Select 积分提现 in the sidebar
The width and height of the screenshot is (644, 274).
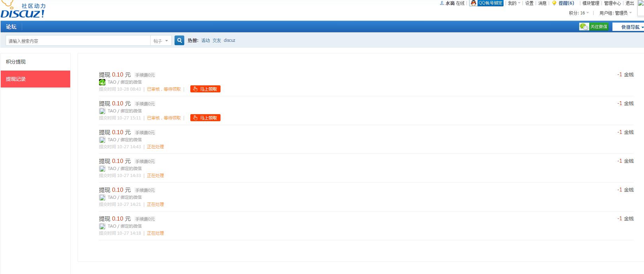(x=16, y=62)
